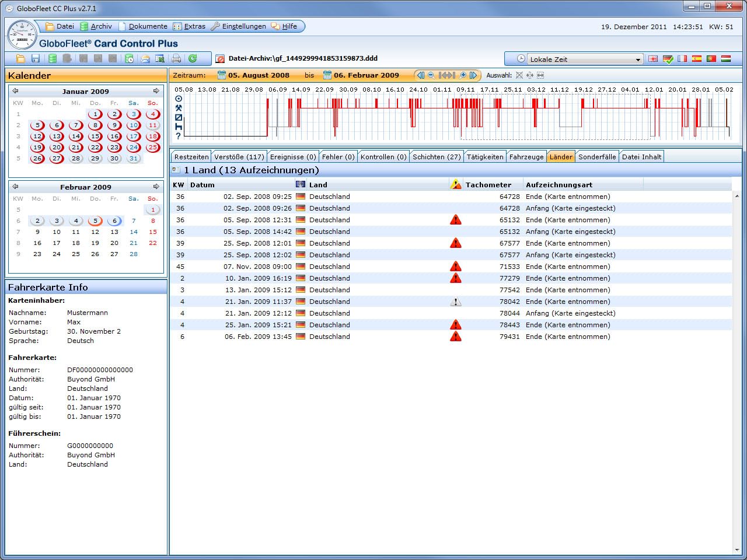The height and width of the screenshot is (560, 747).
Task: Switch to the Schichten (27) tab
Action: point(437,157)
